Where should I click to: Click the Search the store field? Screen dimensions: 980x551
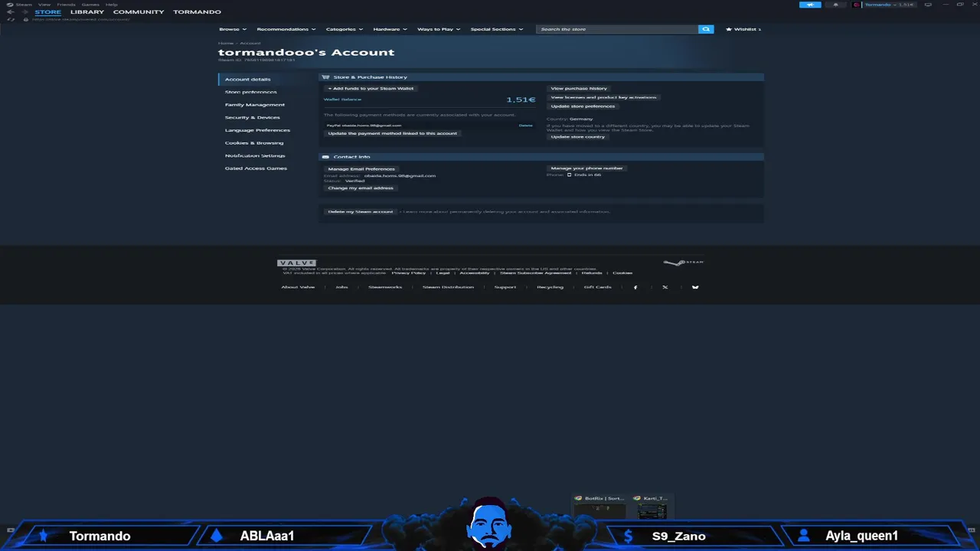(617, 29)
